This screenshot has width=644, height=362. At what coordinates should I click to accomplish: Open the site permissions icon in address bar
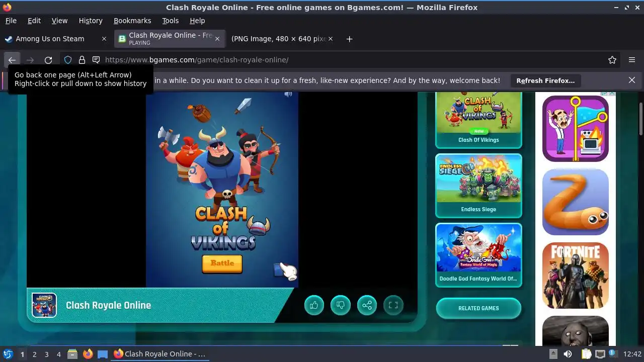[96, 60]
